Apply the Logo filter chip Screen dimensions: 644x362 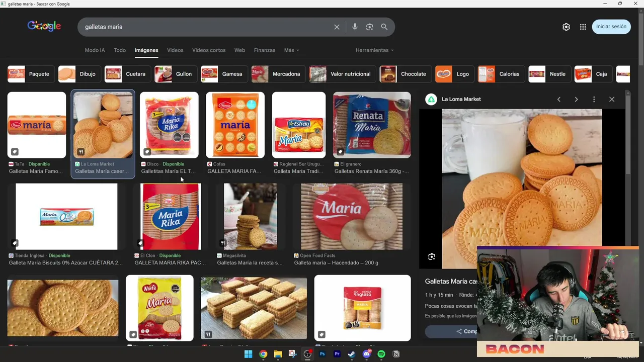click(454, 74)
